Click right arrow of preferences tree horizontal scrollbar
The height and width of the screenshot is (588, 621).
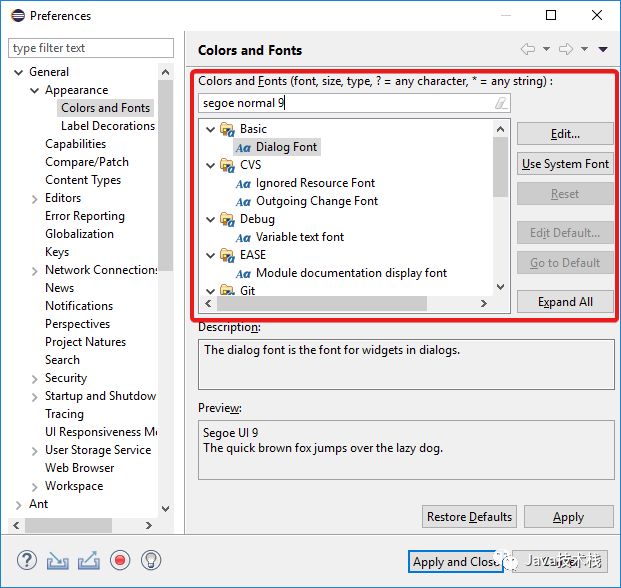tap(149, 525)
